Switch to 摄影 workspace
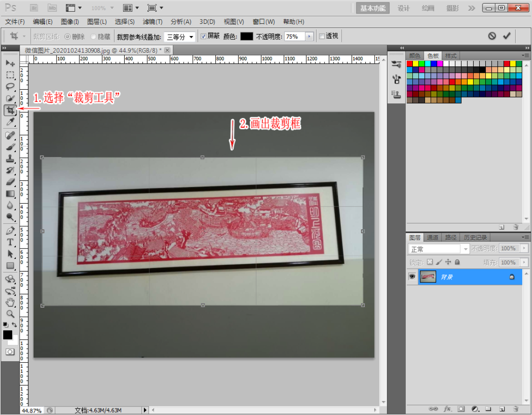The image size is (532, 415). [452, 8]
